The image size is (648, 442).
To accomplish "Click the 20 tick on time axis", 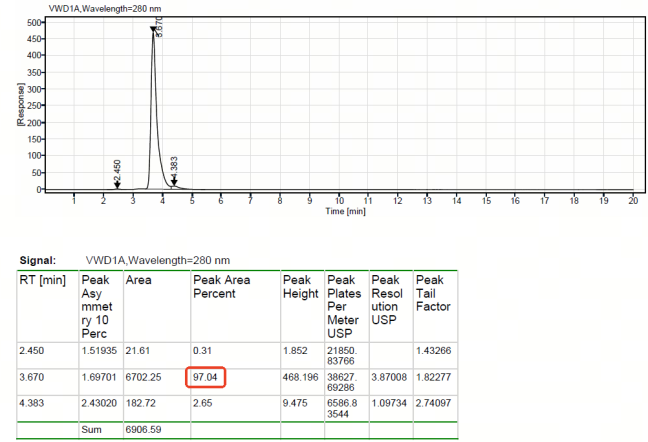I will 633,201.
